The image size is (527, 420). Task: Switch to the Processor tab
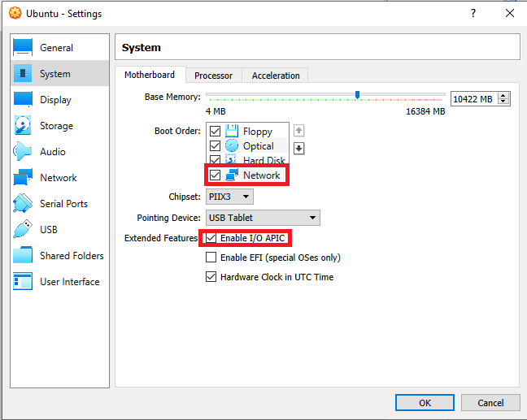(213, 76)
